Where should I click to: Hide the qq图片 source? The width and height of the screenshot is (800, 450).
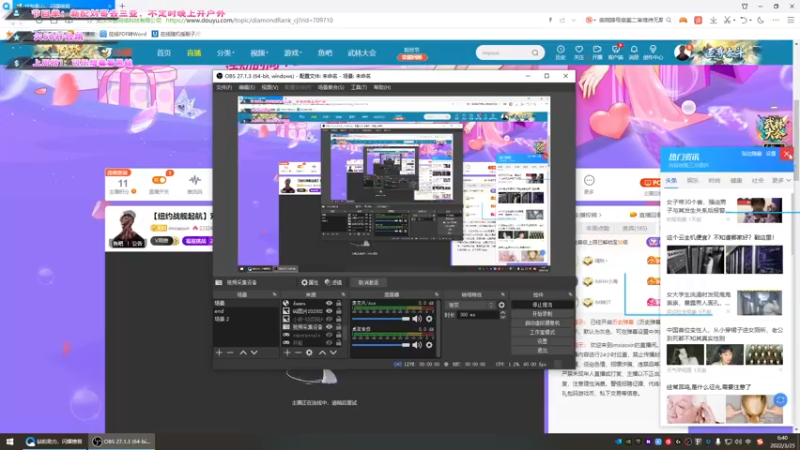coord(329,311)
